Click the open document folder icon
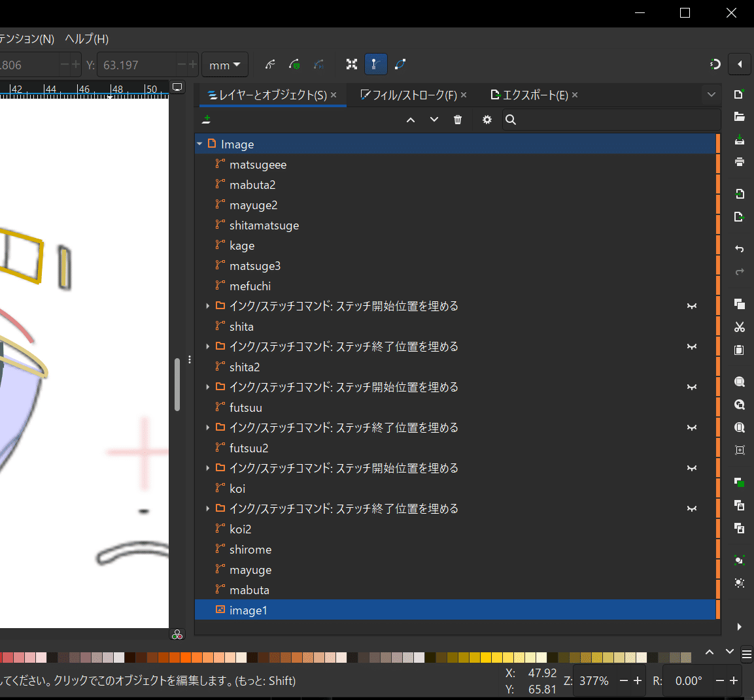Viewport: 754px width, 700px height. pyautogui.click(x=740, y=117)
